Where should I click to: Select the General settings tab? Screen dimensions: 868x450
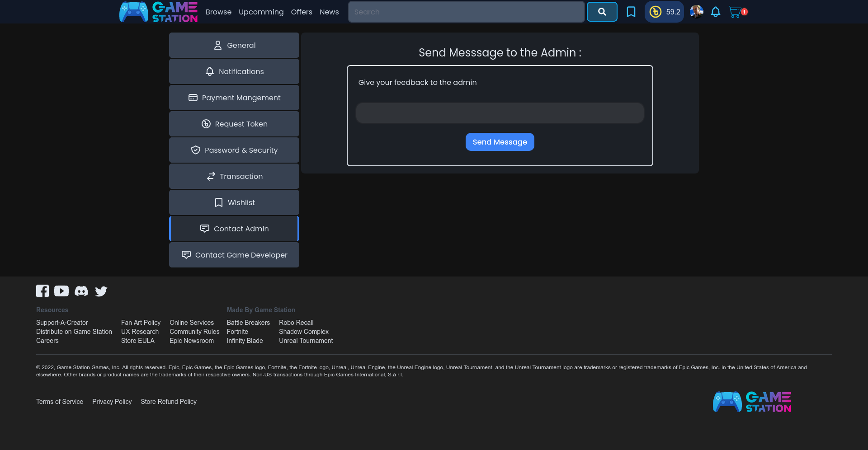click(x=234, y=45)
